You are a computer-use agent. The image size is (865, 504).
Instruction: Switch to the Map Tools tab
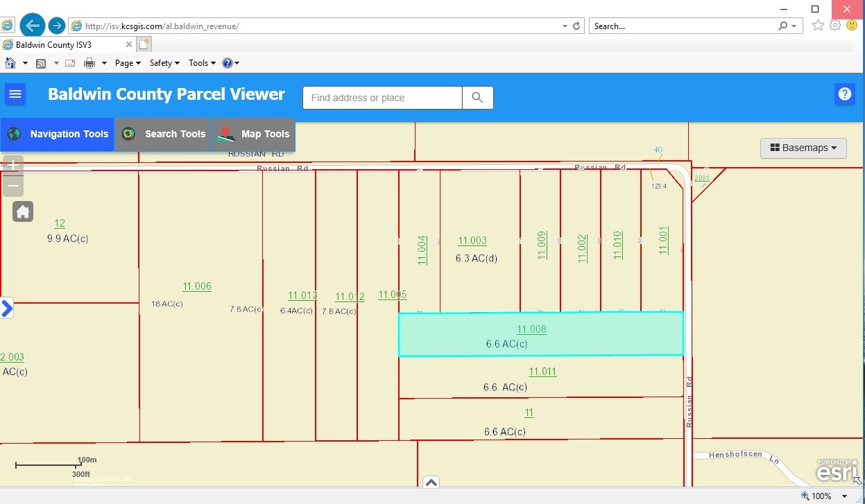[x=253, y=134]
